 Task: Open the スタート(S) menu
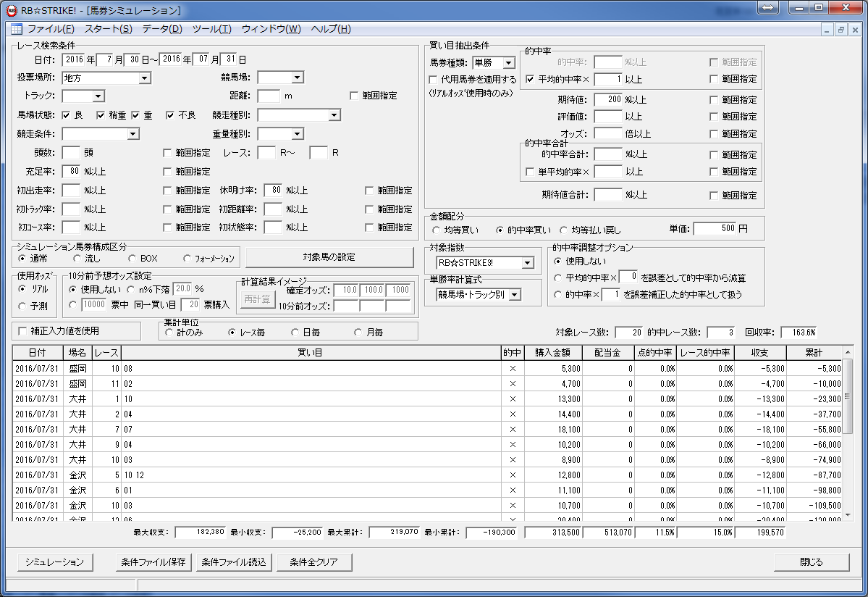click(108, 30)
